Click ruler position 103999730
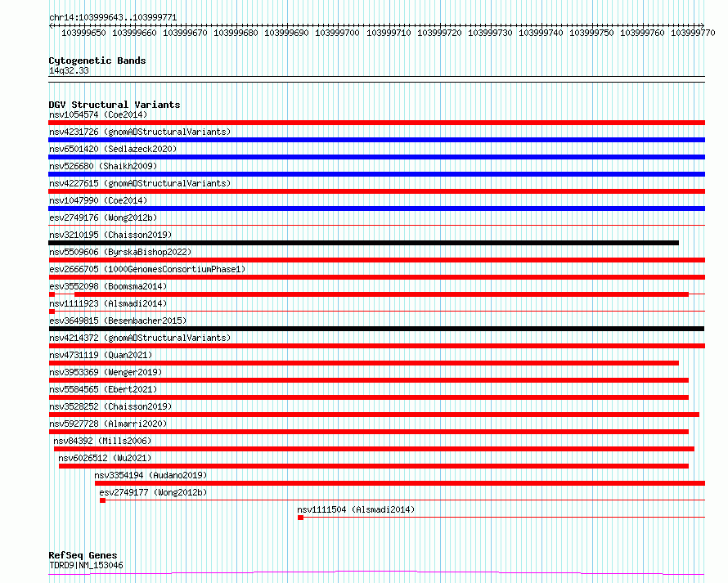Image resolution: width=728 pixels, height=583 pixels. (490, 33)
